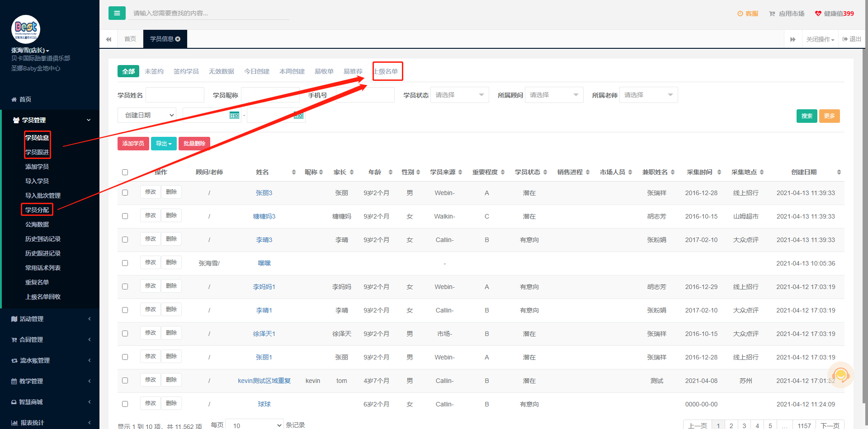Close the 学员信息 tab with x icon

pos(178,39)
